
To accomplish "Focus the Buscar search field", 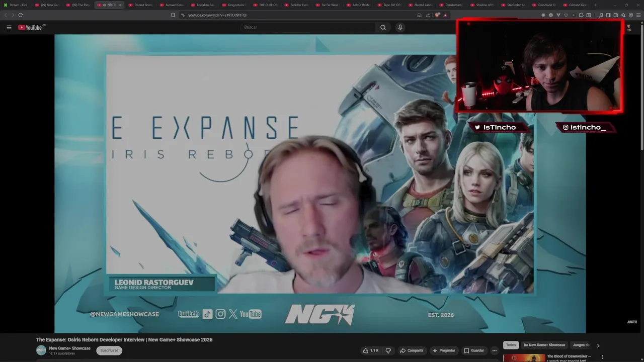I will tap(307, 27).
